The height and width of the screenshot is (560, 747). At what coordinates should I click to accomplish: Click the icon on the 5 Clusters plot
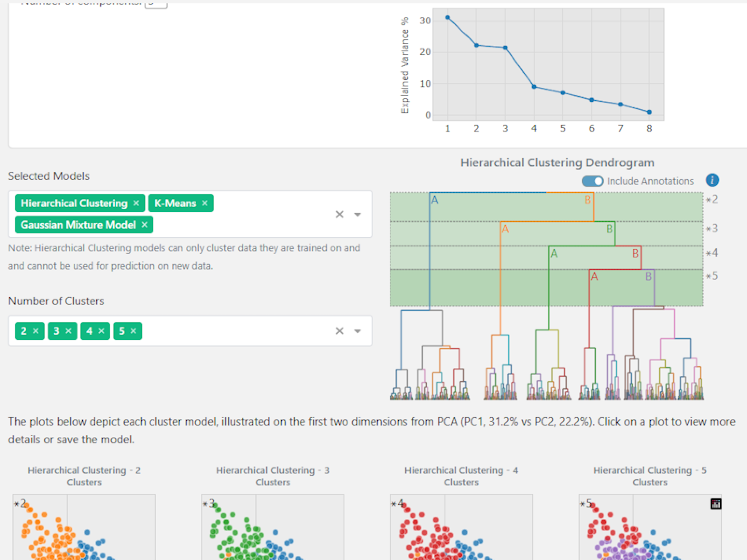click(715, 504)
